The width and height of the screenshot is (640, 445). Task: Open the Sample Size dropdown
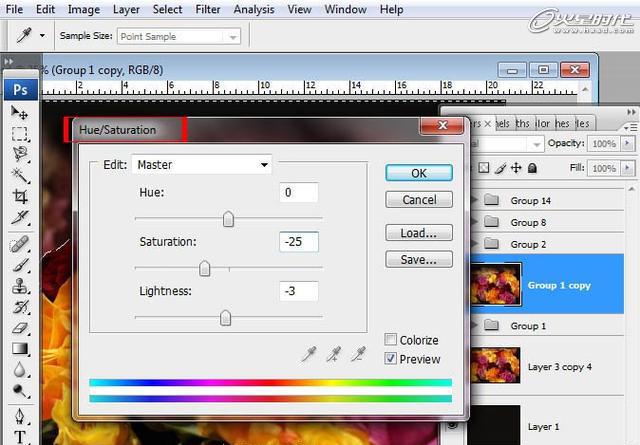point(179,37)
